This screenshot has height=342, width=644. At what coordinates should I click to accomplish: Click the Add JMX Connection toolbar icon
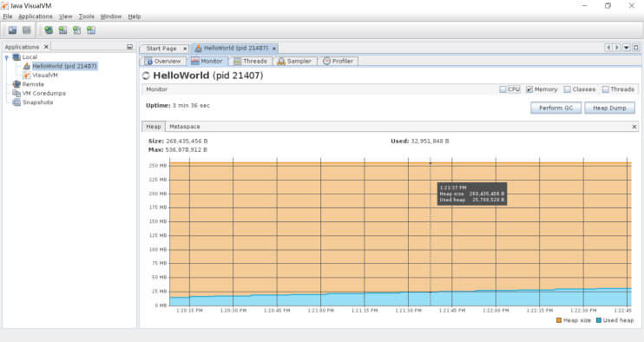(x=62, y=30)
